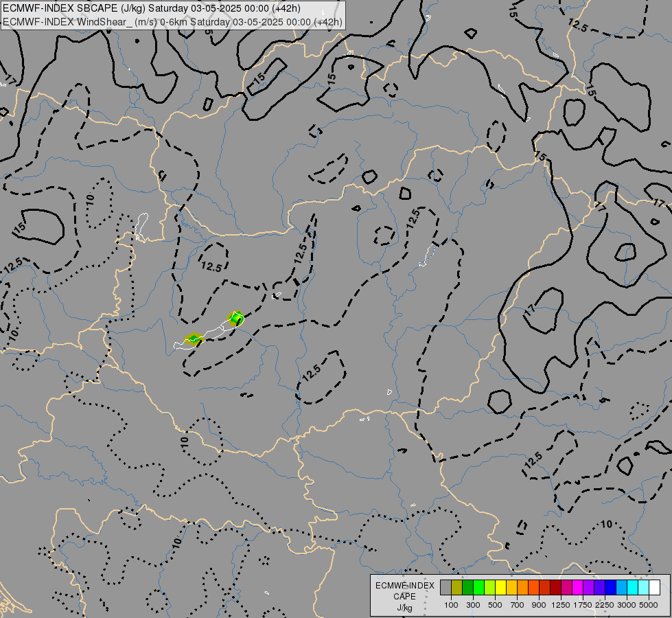The image size is (672, 618).
Task: Click the 5000 legend tick value
Action: (649, 605)
